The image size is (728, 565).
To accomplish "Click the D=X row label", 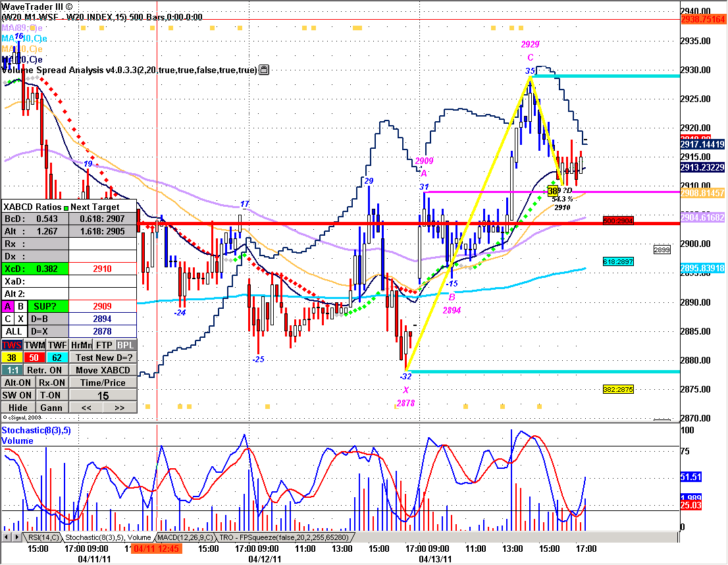I will pyautogui.click(x=48, y=331).
